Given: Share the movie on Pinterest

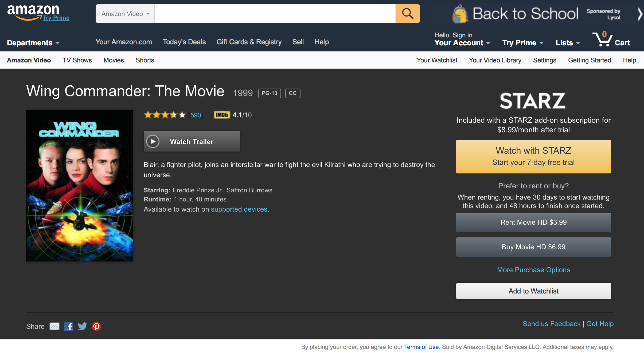Looking at the screenshot, I should tap(96, 326).
